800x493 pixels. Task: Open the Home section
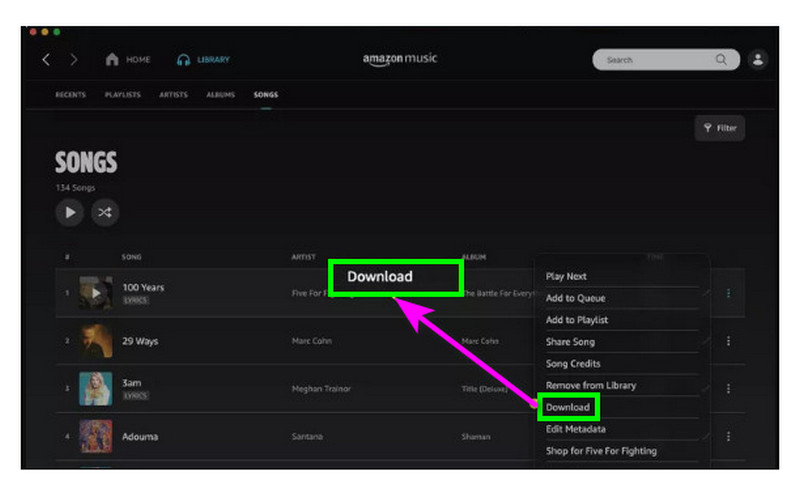click(128, 60)
